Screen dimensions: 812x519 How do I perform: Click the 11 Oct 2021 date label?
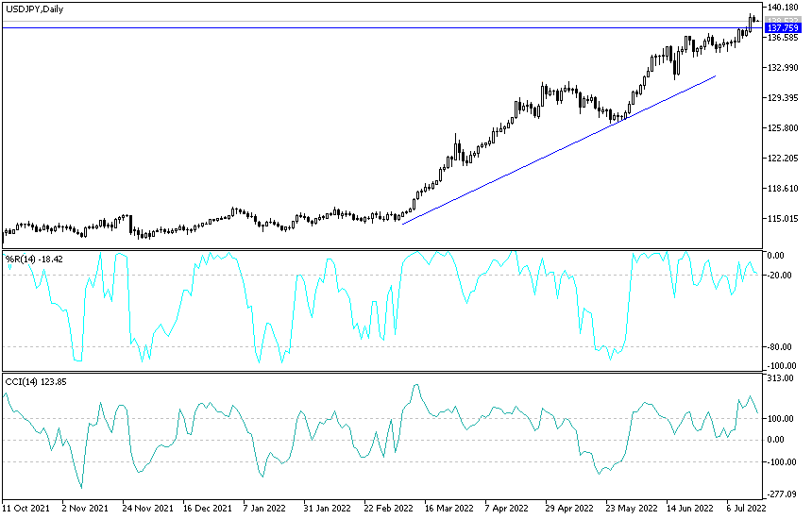pyautogui.click(x=27, y=508)
